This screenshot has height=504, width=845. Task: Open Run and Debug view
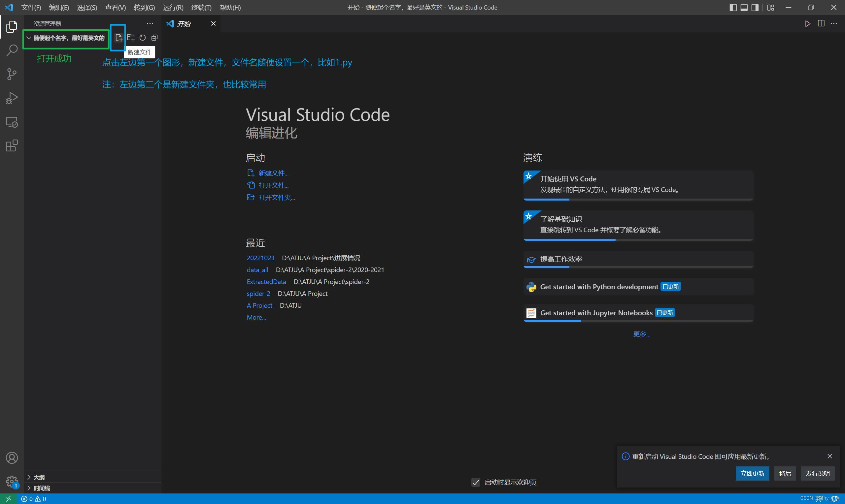[x=12, y=98]
